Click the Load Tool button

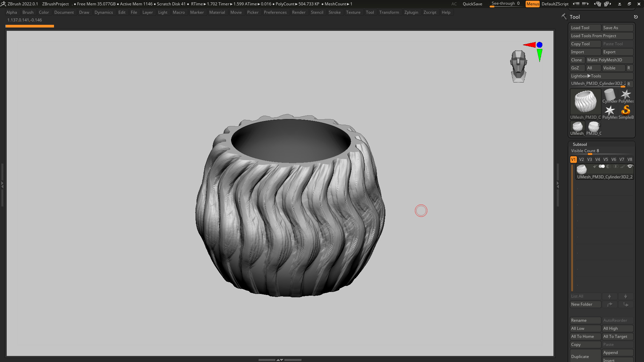(x=585, y=28)
